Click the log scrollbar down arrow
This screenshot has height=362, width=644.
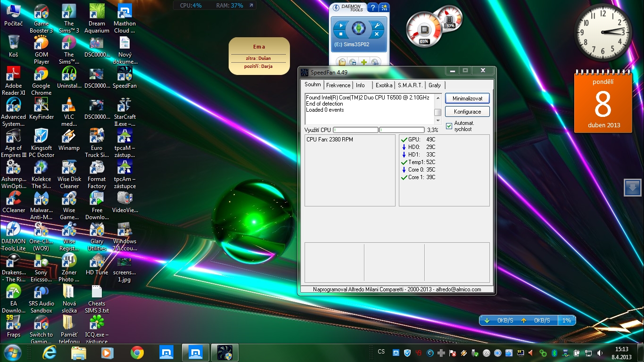click(438, 121)
